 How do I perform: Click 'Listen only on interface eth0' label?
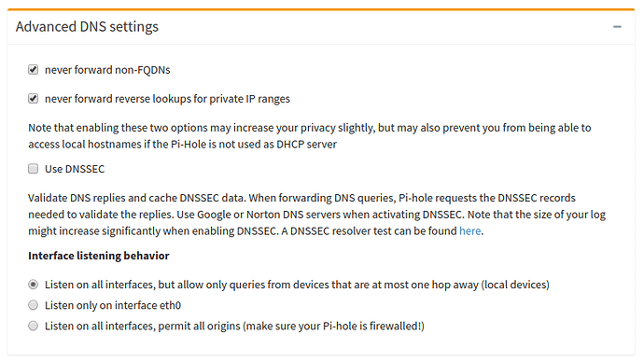113,305
